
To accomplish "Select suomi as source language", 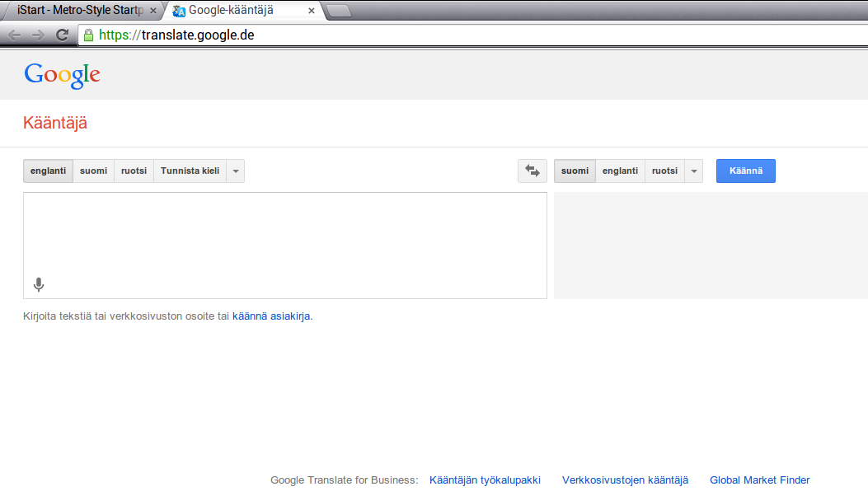I will coord(93,171).
